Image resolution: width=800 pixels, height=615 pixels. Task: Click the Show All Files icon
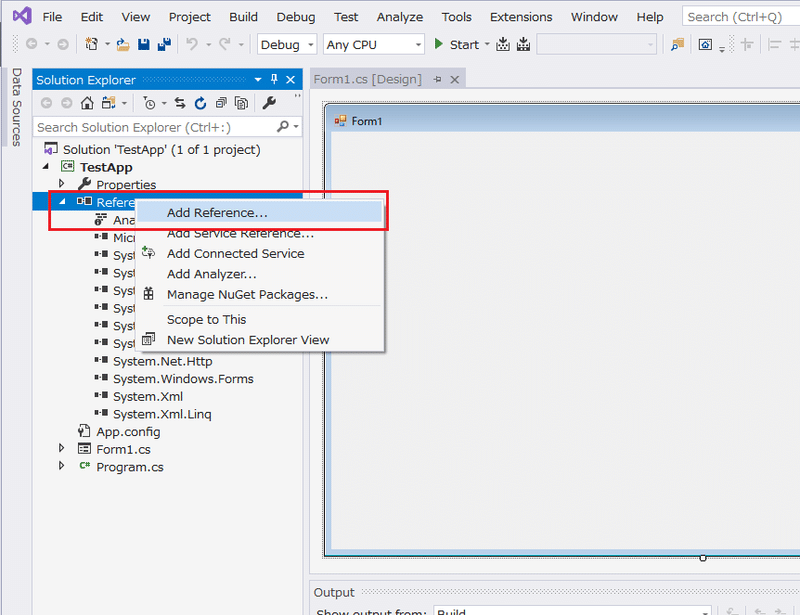(241, 103)
